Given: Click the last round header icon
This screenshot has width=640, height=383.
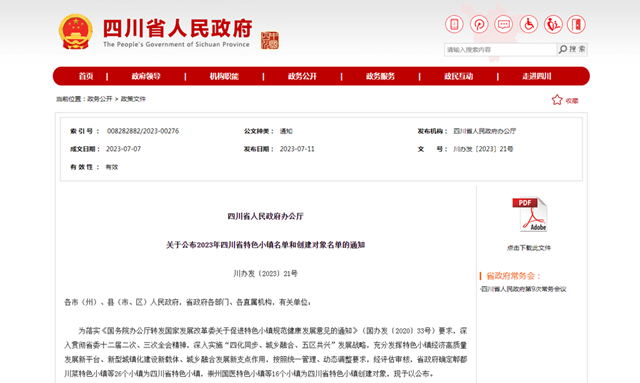Looking at the screenshot, I should 576,24.
